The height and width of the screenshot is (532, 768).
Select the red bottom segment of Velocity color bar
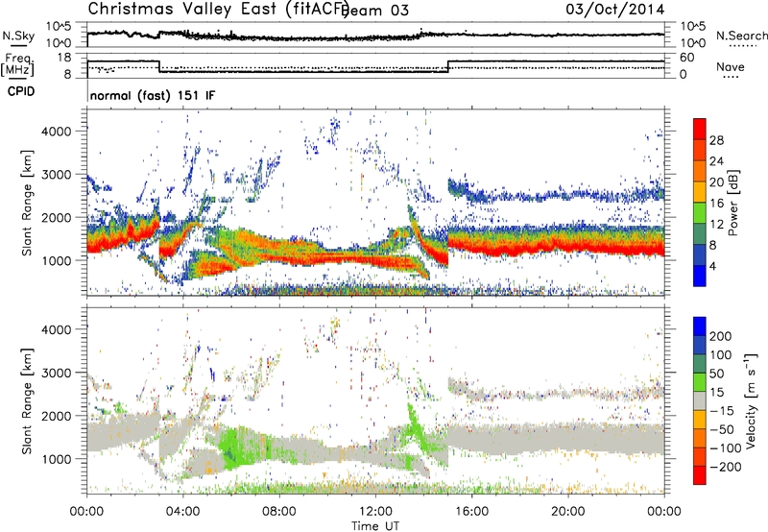(x=700, y=475)
